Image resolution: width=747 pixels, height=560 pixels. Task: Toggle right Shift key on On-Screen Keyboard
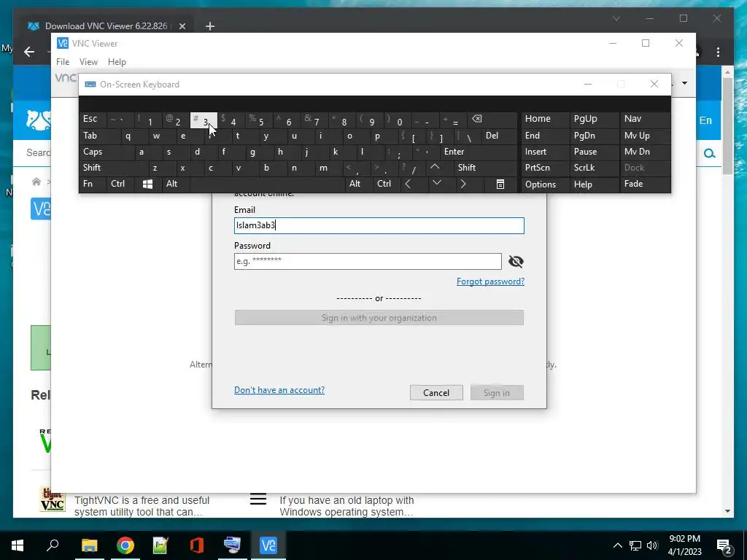pos(485,168)
